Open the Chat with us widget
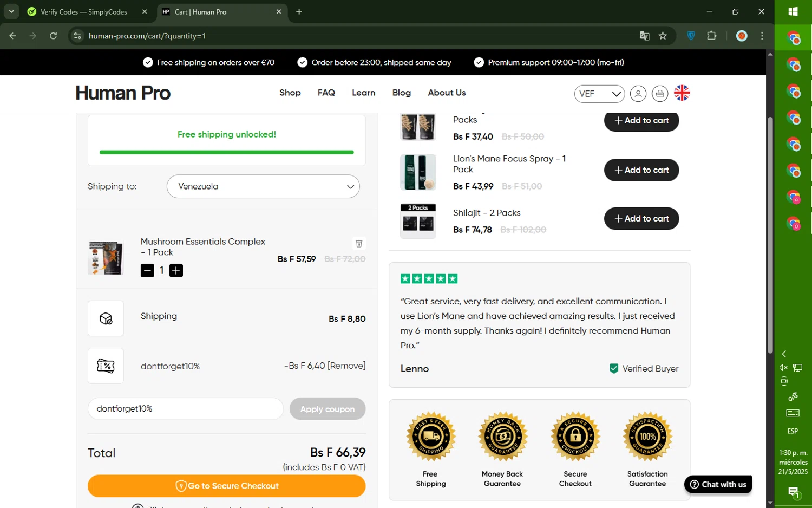The height and width of the screenshot is (508, 812). click(718, 484)
